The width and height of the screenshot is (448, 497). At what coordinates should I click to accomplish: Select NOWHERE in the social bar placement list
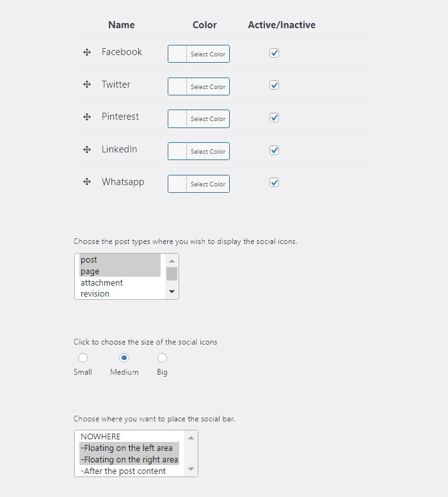click(x=100, y=437)
